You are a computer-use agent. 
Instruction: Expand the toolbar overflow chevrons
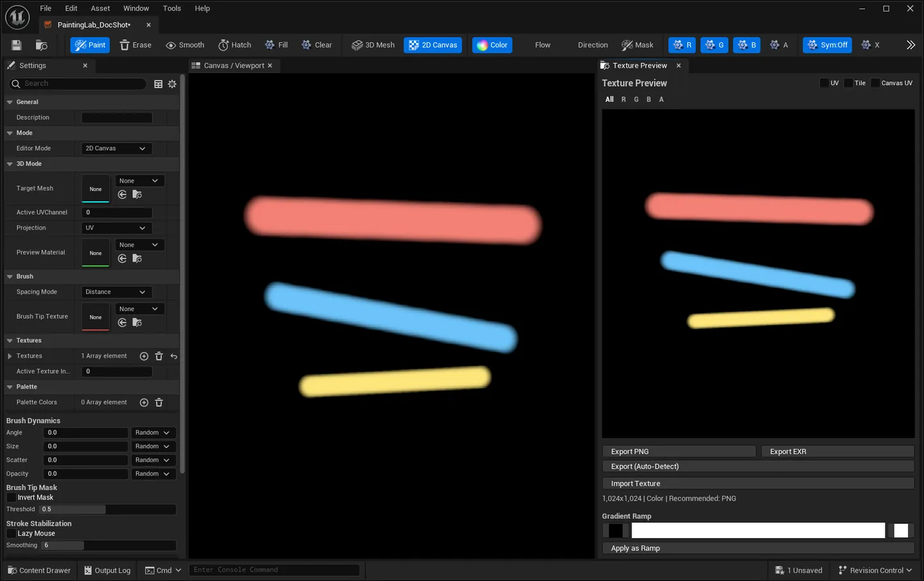coord(911,45)
